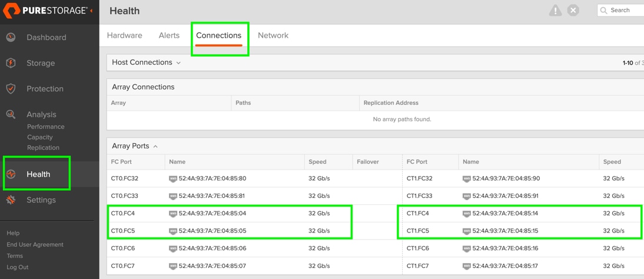The image size is (644, 279).
Task: Click the Settings gear icon
Action: [11, 200]
